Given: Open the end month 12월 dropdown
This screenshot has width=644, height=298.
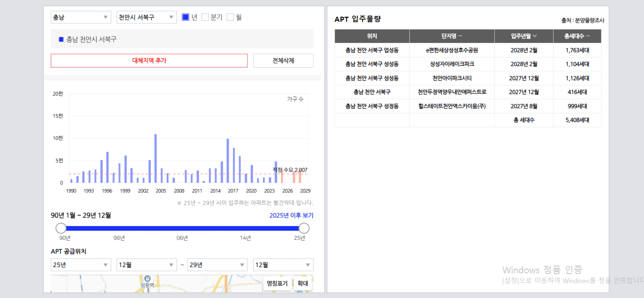Looking at the screenshot, I should 283,265.
